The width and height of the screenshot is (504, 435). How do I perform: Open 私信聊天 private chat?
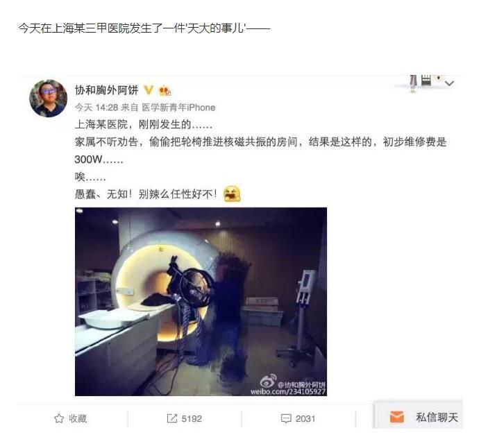click(437, 417)
